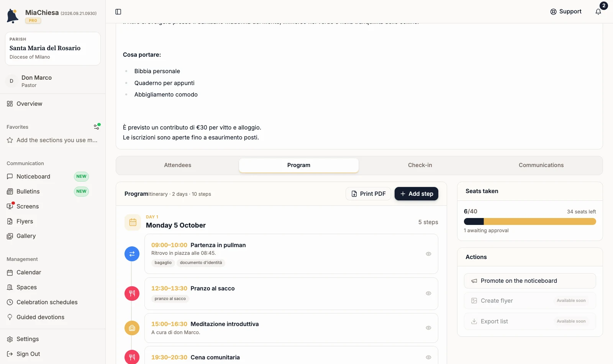Image resolution: width=613 pixels, height=364 pixels.
Task: Click the Gallery images icon
Action: [10, 236]
